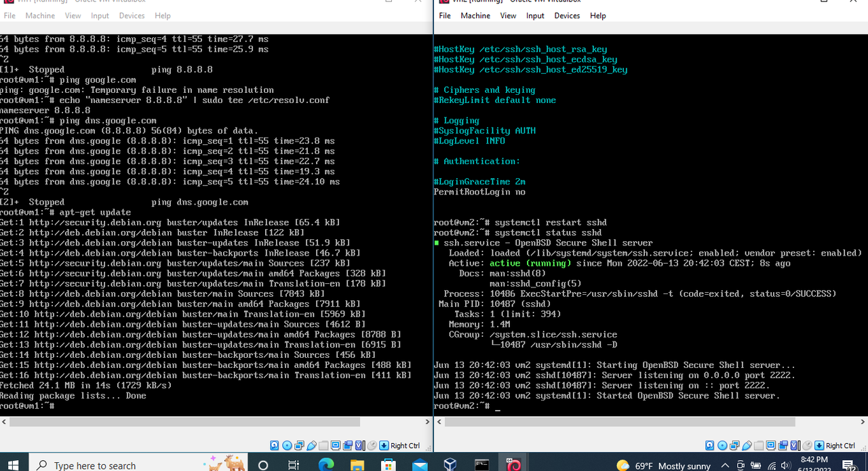Click the 8:42 PM taskbar clock
The height and width of the screenshot is (471, 868).
tap(814, 460)
